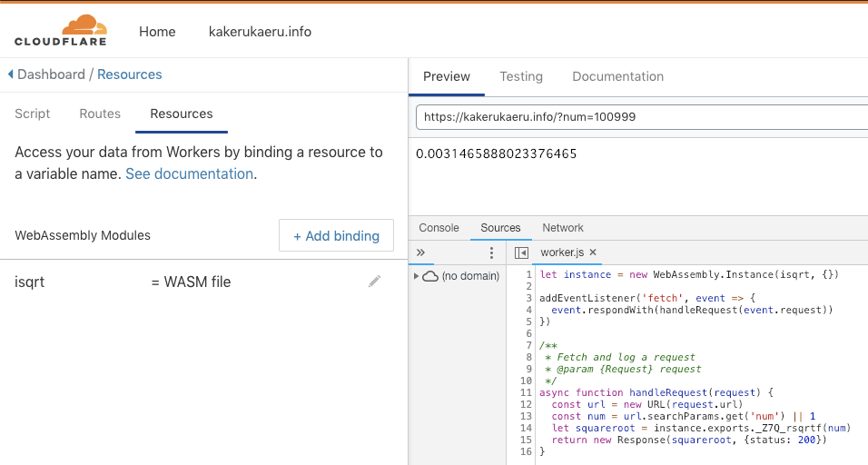Switch to the Routes tab
Image resolution: width=868 pixels, height=465 pixels.
[100, 114]
